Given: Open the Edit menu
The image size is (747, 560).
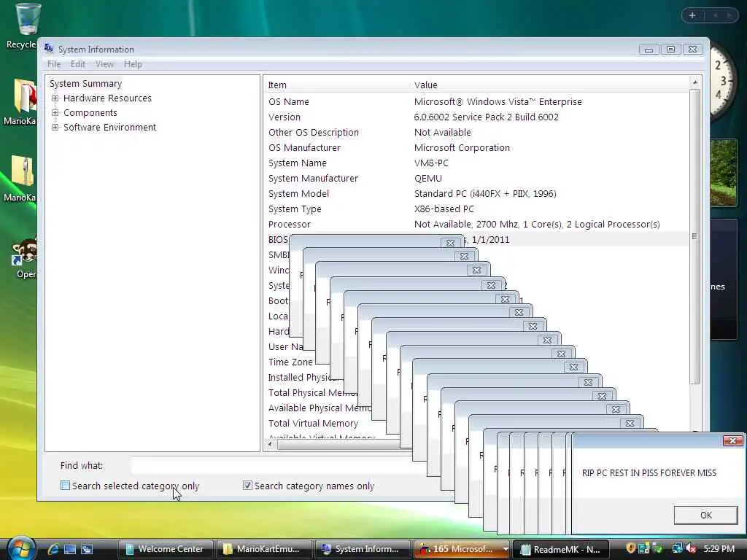Looking at the screenshot, I should pyautogui.click(x=77, y=64).
